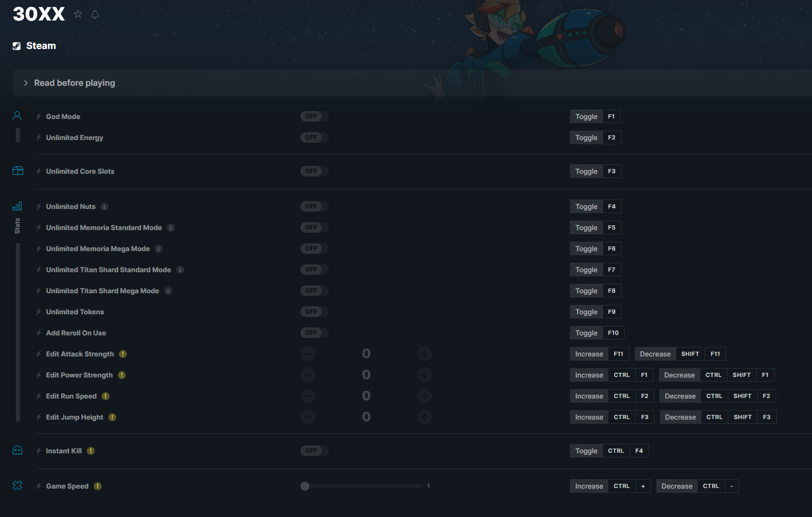Select the Enemies ghost category icon
812x517 pixels.
pyautogui.click(x=17, y=450)
